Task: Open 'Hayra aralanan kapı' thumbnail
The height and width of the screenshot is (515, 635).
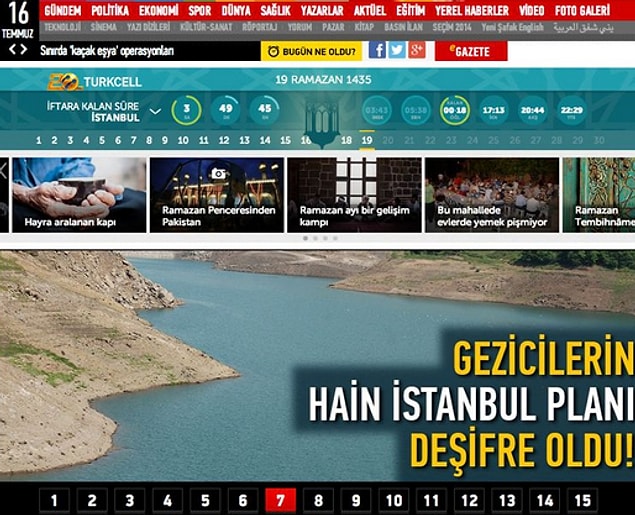Action: click(79, 195)
